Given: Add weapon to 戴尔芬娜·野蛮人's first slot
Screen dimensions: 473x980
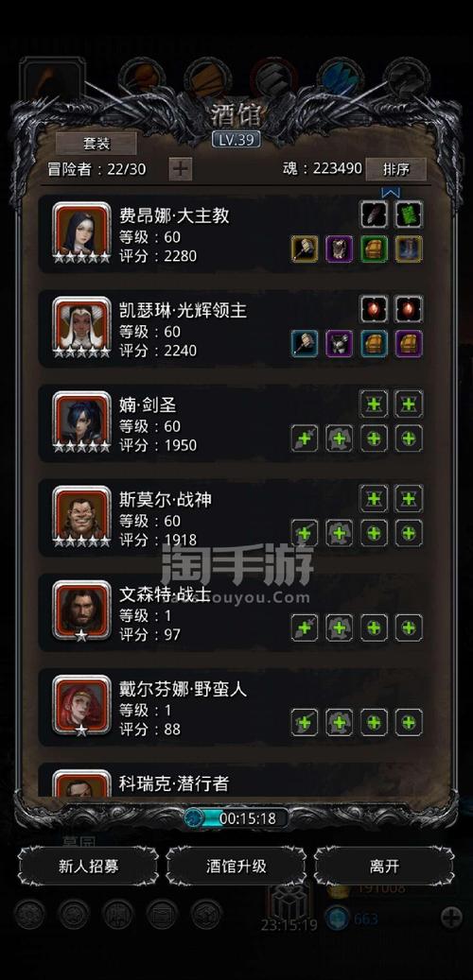Looking at the screenshot, I should (x=304, y=723).
